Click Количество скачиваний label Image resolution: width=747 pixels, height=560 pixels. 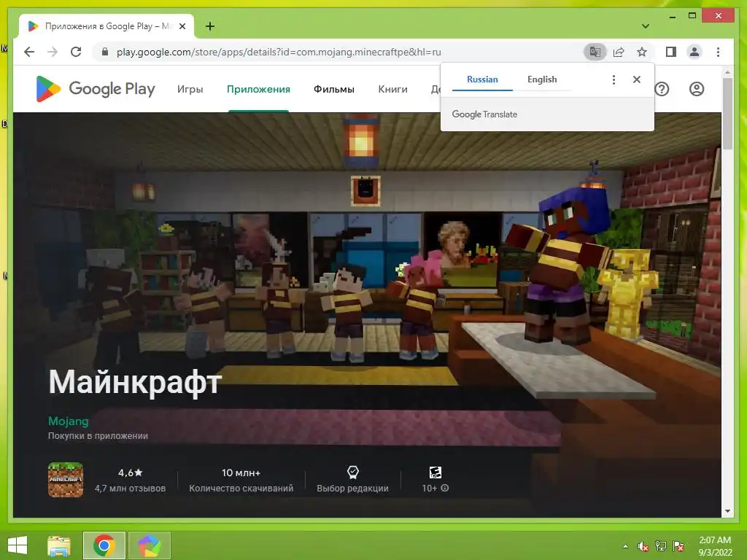(x=241, y=489)
